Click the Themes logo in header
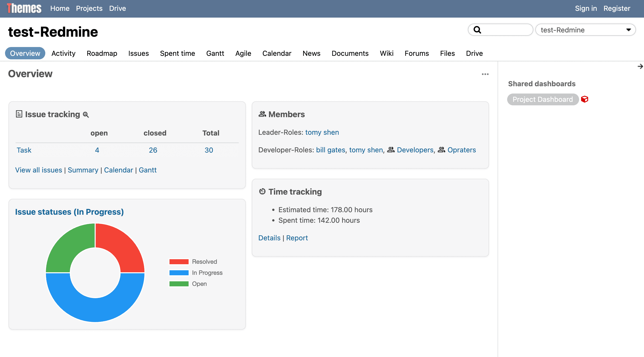Viewport: 644px width, 357px height. [24, 8]
